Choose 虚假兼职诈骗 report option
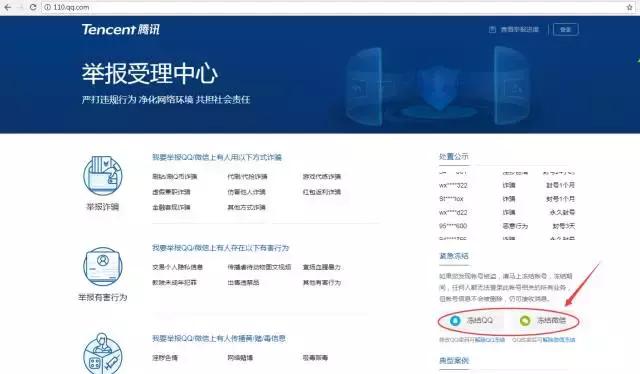 (171, 192)
